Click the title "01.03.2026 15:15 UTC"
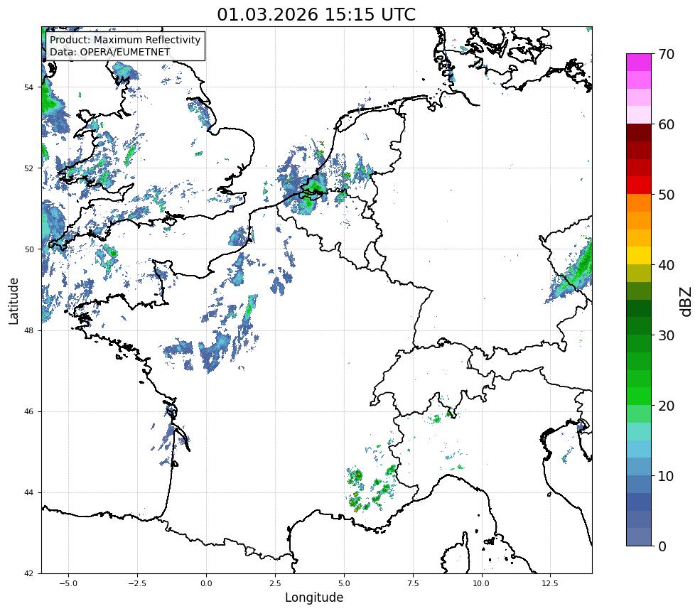 pos(316,14)
